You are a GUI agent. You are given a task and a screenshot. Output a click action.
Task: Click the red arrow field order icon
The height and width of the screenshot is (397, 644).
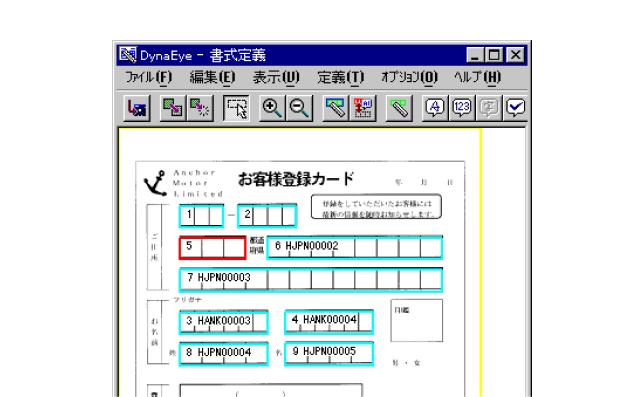tap(363, 108)
